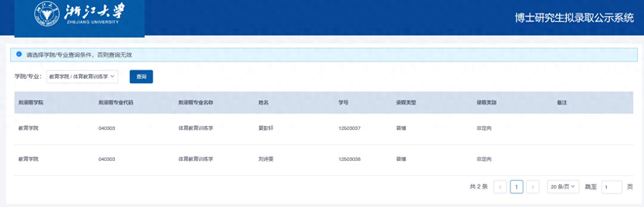
Task: Click the 拟录取专业代码 column header
Action: point(116,103)
